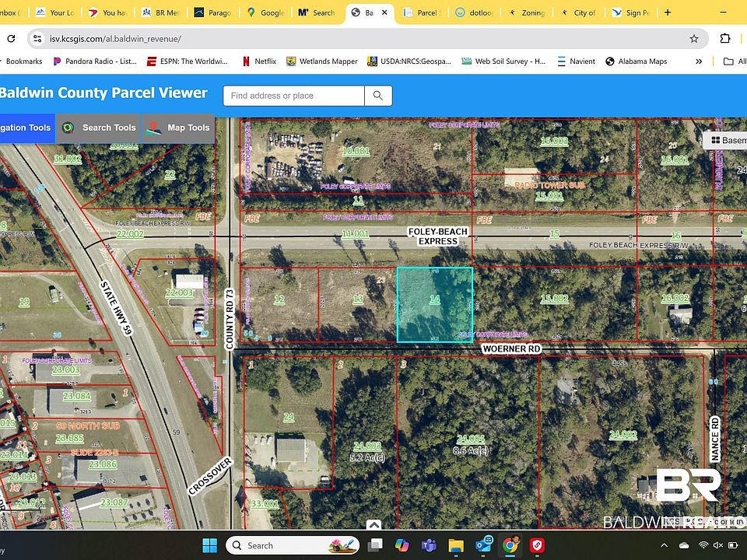Switch to the Sign browser tab
Screen dimensions: 747x560
coord(632,13)
